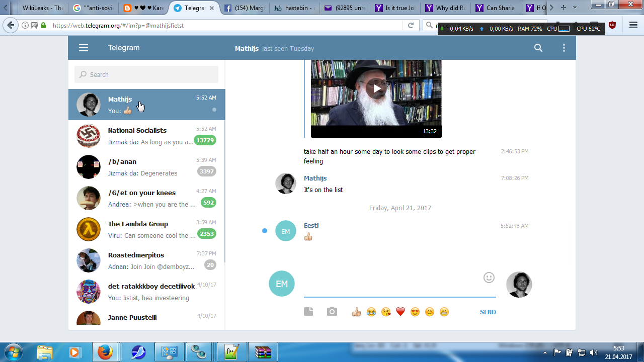Go back to the previous page
644x362 pixels.
click(x=10, y=25)
